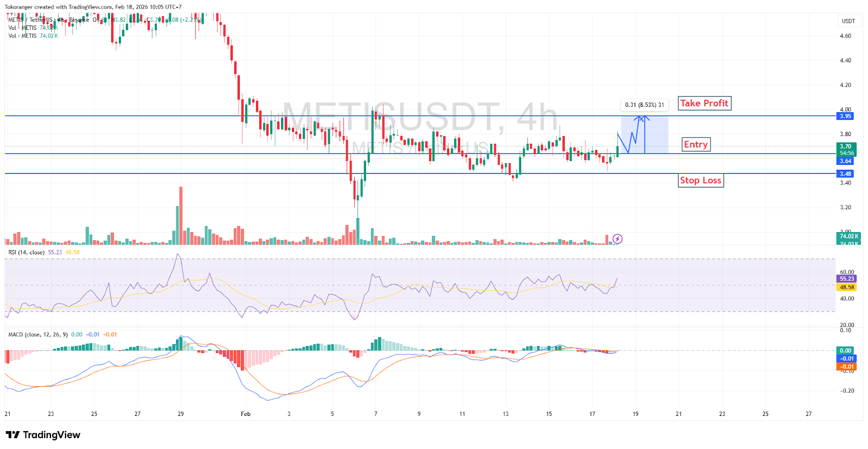Click the TradingView logo
The width and height of the screenshot is (868, 449).
click(x=43, y=435)
